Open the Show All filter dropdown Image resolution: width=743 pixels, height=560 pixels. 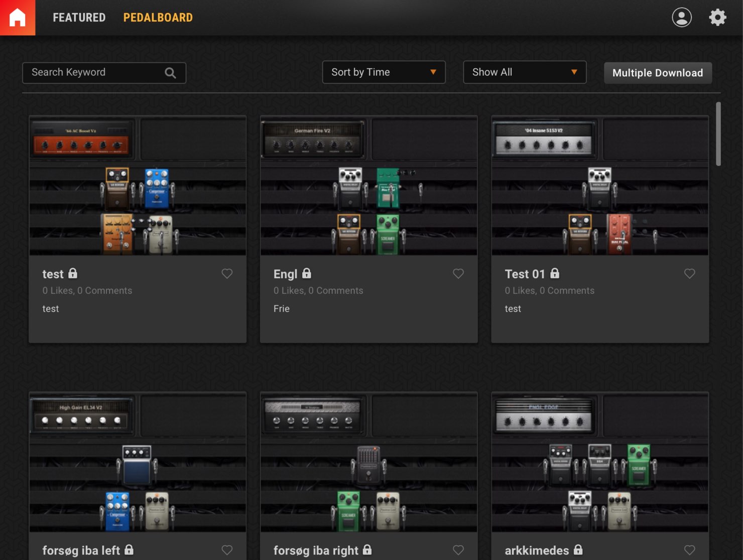point(525,72)
